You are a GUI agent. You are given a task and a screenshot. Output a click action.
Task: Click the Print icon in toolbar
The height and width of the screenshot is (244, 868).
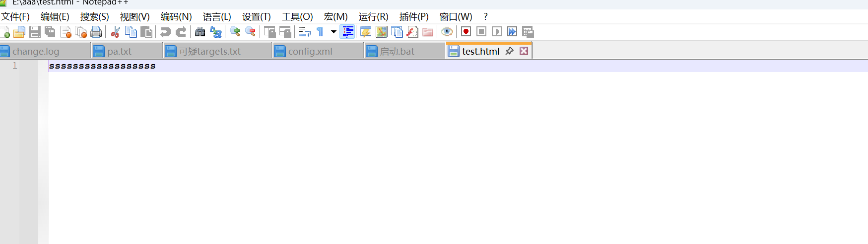coord(96,32)
